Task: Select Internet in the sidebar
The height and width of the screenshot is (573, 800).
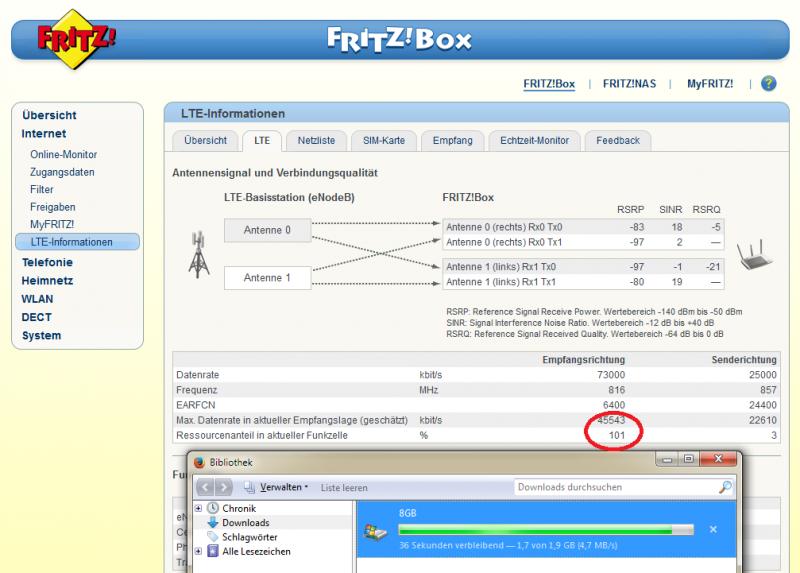Action: pos(44,134)
